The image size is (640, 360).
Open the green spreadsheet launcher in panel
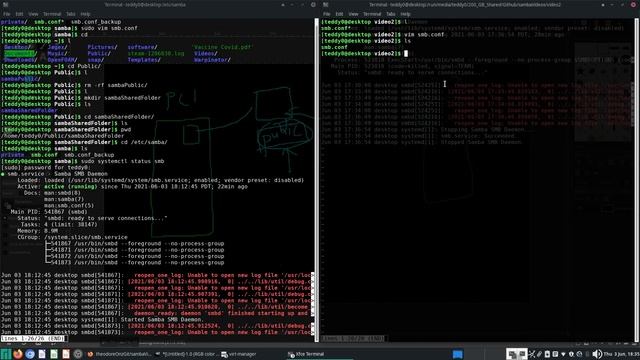54,354
